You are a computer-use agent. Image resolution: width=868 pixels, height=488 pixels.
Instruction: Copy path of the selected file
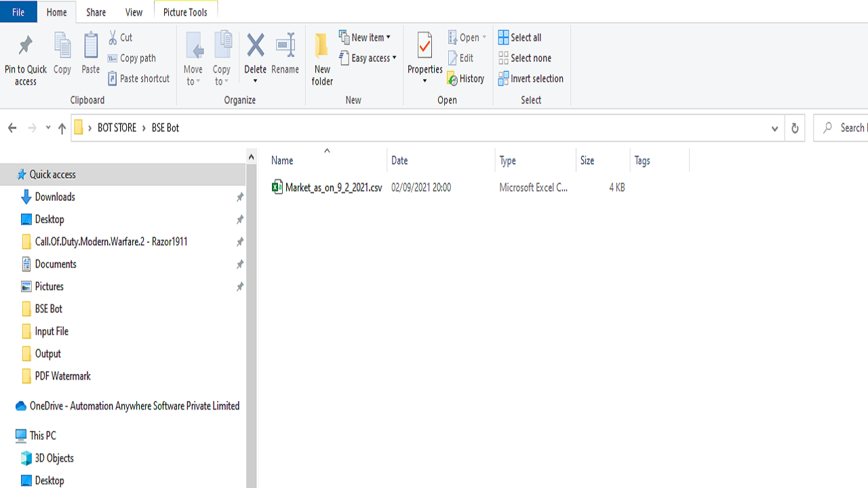[132, 58]
